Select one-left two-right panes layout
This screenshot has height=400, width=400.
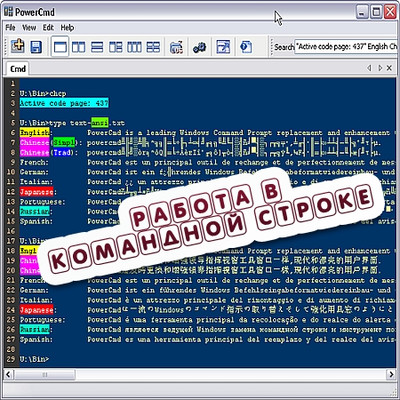[116, 47]
